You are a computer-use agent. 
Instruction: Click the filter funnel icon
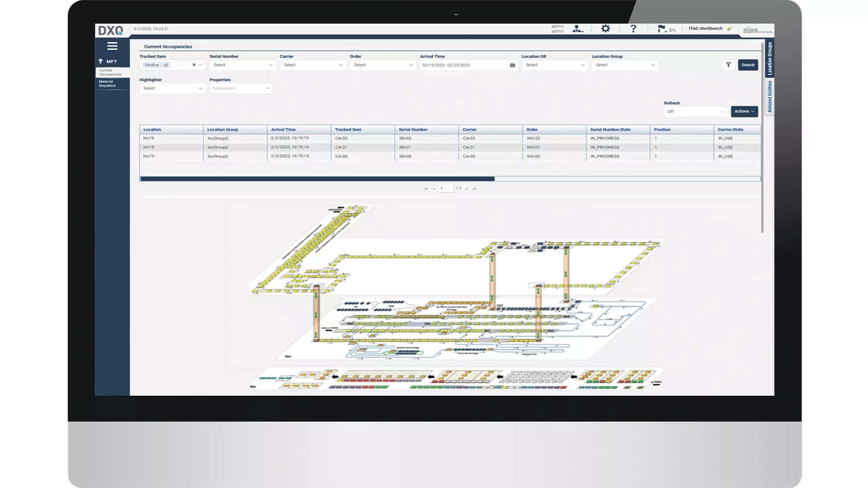click(x=728, y=65)
